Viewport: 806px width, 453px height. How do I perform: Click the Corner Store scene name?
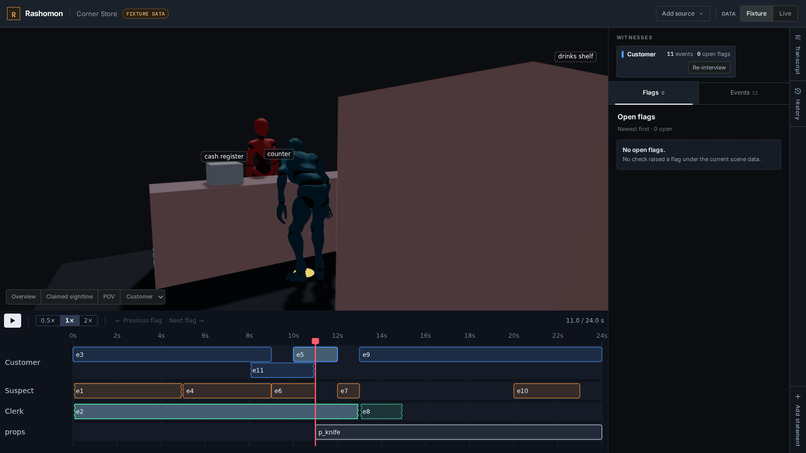coord(97,14)
